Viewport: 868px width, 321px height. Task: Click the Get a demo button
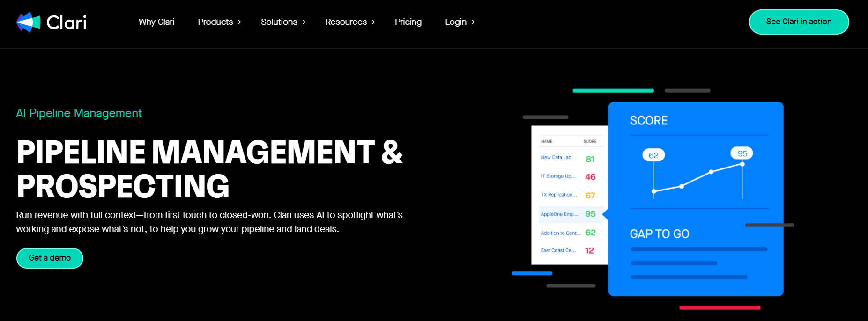[50, 258]
